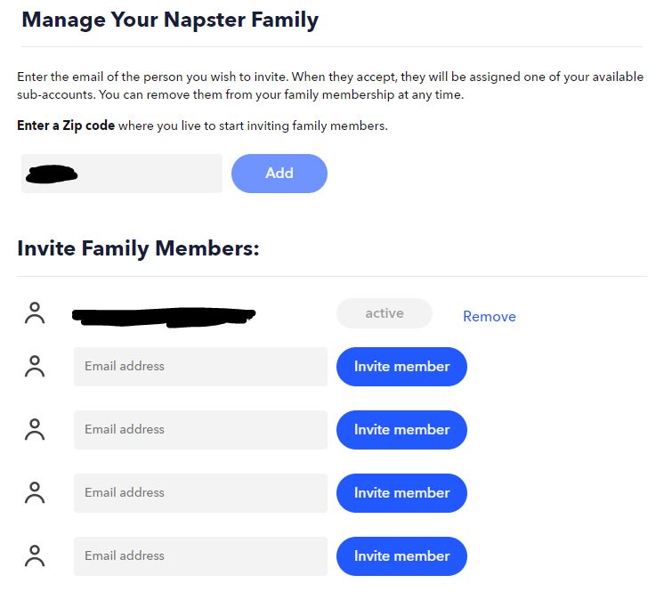Image resolution: width=672 pixels, height=616 pixels.
Task: Focus the Zip code input field
Action: (122, 174)
